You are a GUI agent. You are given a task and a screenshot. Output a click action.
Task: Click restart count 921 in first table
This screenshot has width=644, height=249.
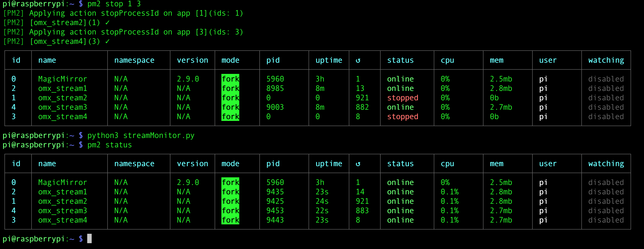coord(362,98)
